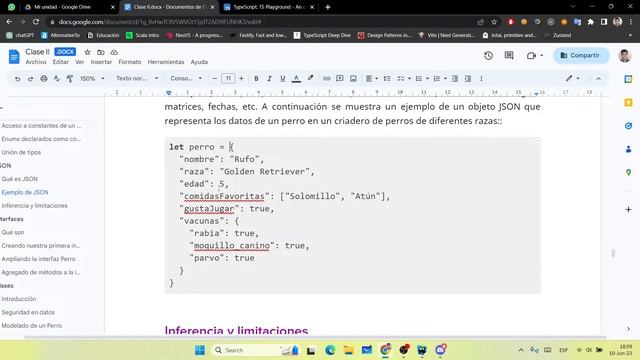Open Google Tasks in side panel
640x360 pixels.
pyautogui.click(x=628, y=126)
